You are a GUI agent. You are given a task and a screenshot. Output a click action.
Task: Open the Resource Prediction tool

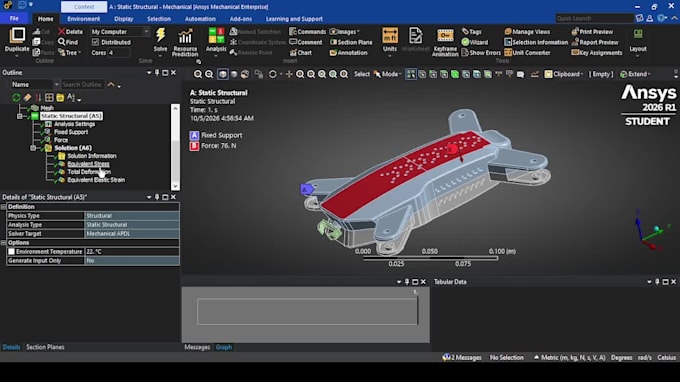(185, 42)
